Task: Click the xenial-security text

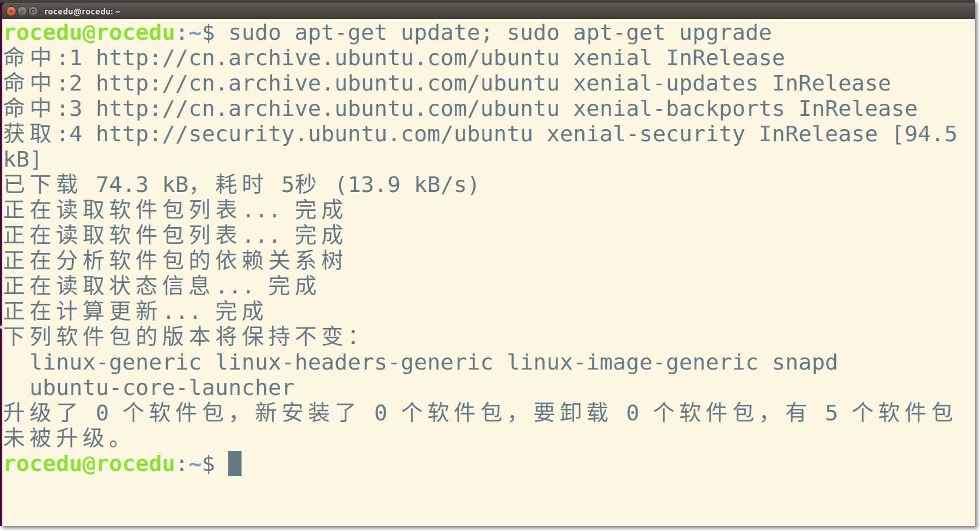Action: tap(646, 134)
